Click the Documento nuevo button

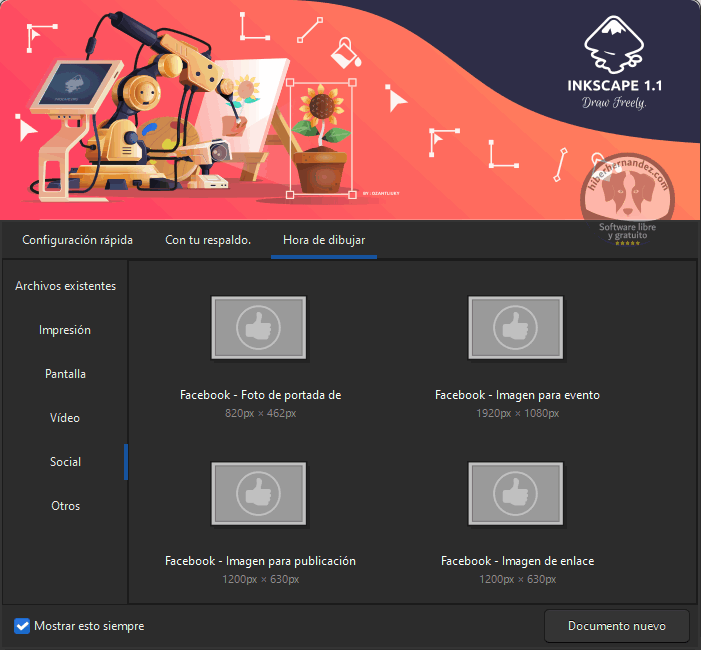(x=617, y=626)
